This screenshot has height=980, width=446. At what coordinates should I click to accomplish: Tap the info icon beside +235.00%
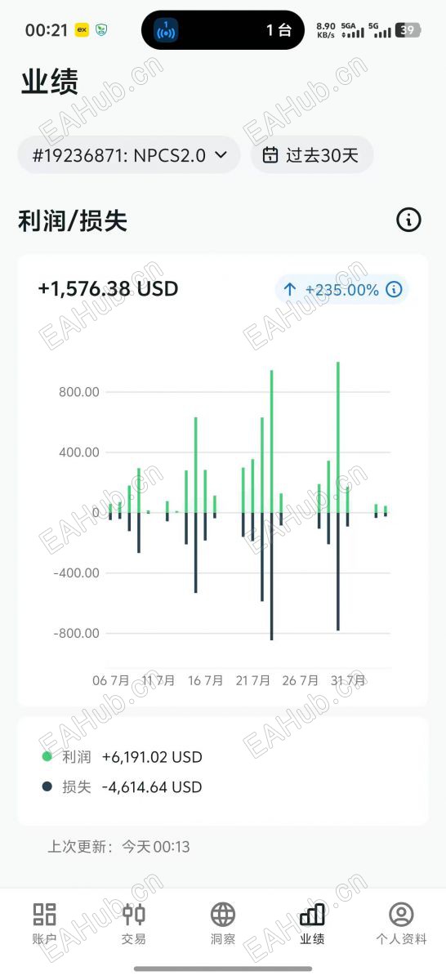394,289
